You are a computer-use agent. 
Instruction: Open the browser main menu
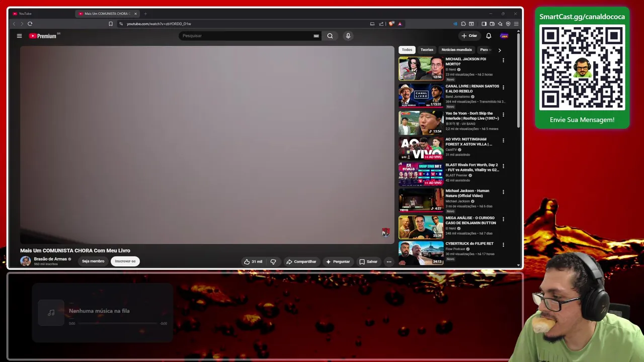pyautogui.click(x=516, y=24)
